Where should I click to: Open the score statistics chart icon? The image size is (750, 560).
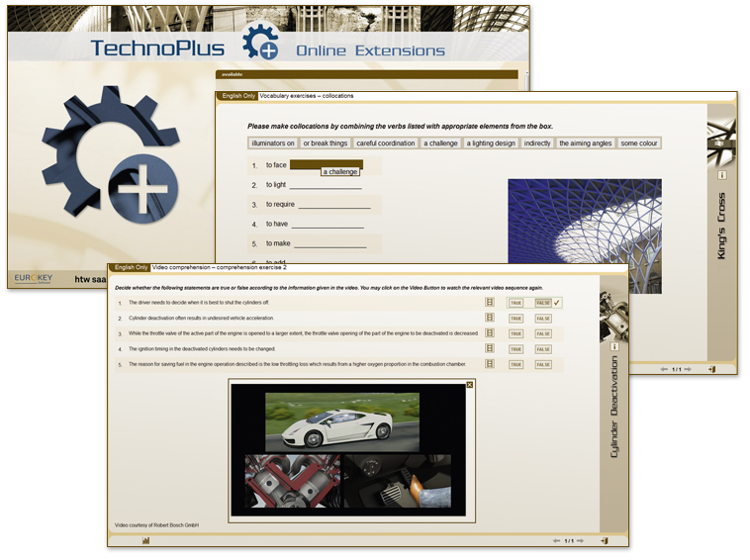tap(145, 541)
